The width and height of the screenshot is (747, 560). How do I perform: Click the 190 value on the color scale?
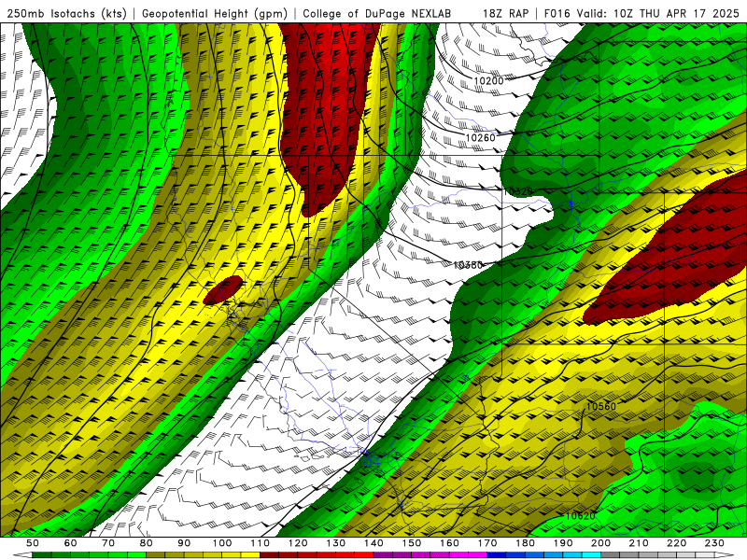click(563, 543)
